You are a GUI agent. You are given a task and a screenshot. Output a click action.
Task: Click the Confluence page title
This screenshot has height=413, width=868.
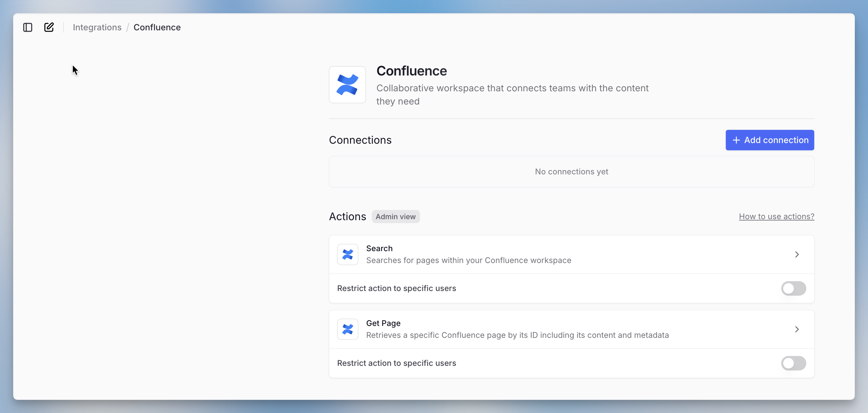tap(411, 71)
